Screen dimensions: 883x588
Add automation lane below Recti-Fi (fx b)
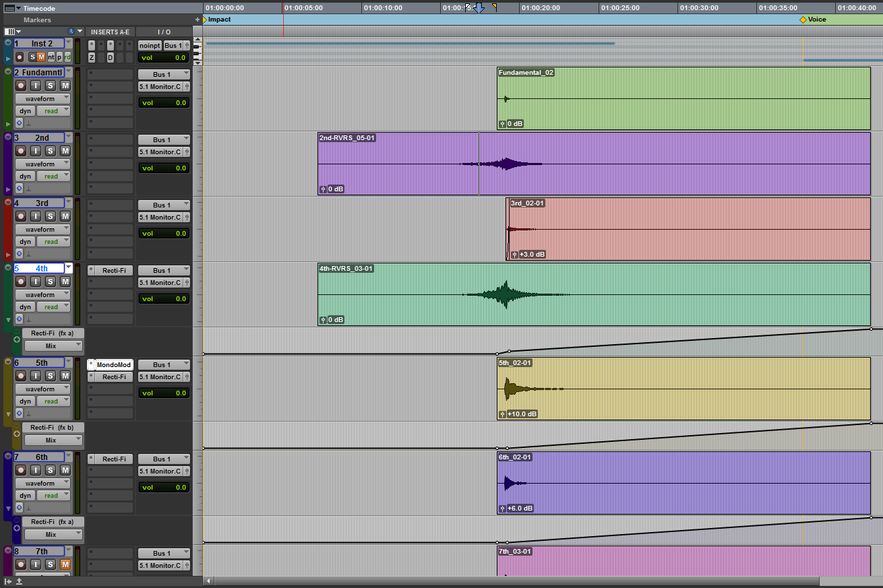pyautogui.click(x=17, y=434)
